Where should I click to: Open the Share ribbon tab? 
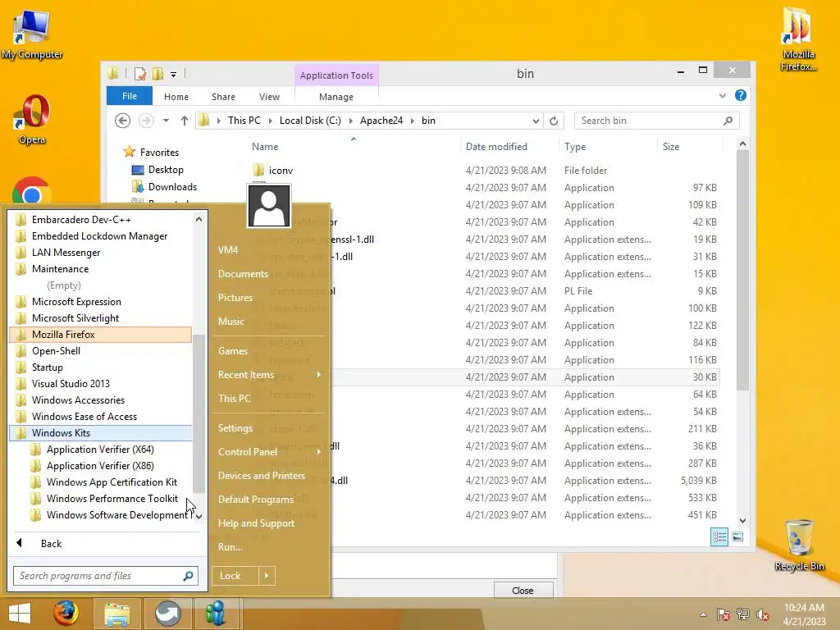pos(223,97)
